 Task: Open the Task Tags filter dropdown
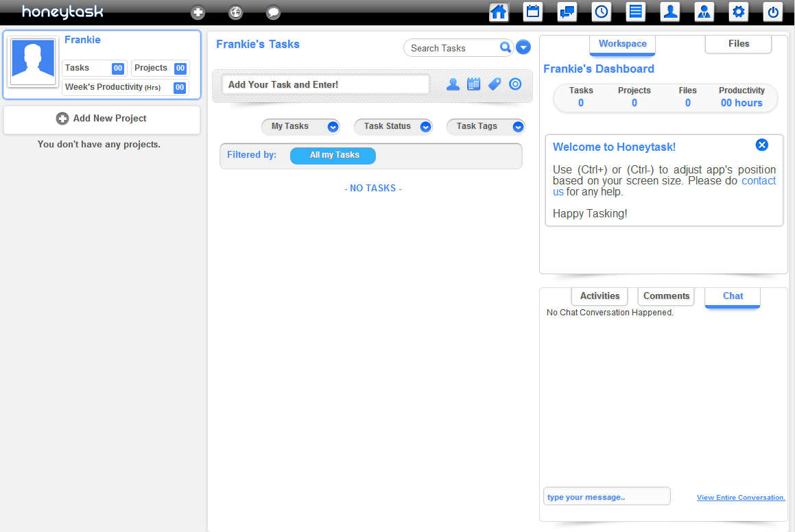point(485,126)
